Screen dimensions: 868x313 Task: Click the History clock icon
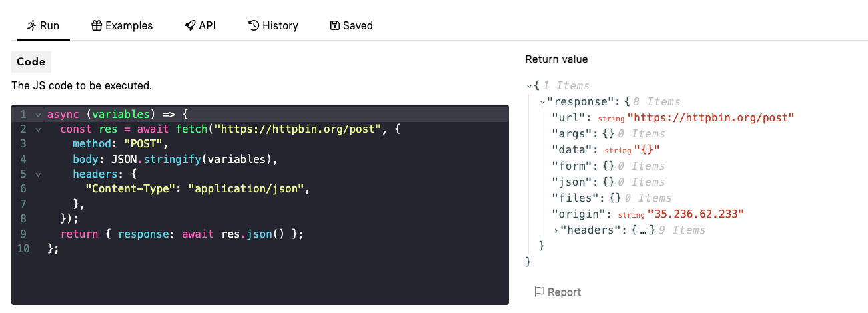[x=254, y=25]
